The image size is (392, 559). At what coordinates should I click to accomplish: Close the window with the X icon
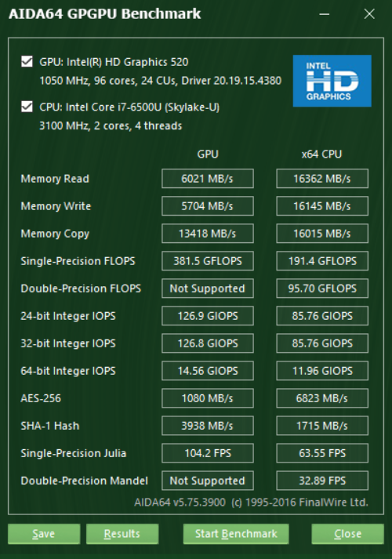click(369, 14)
